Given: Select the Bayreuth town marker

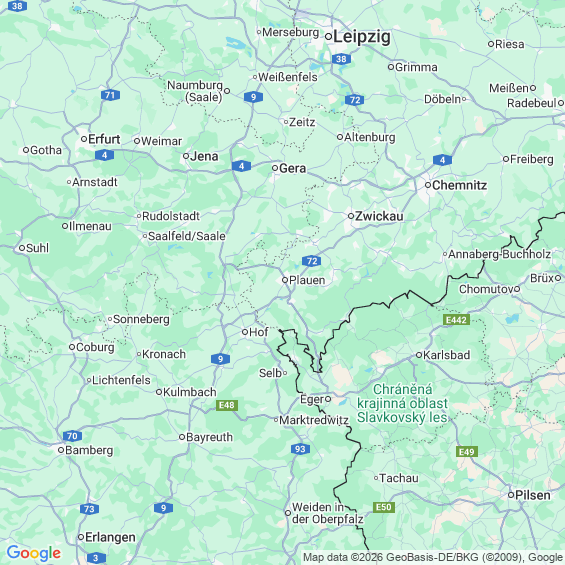Looking at the screenshot, I should [182, 437].
